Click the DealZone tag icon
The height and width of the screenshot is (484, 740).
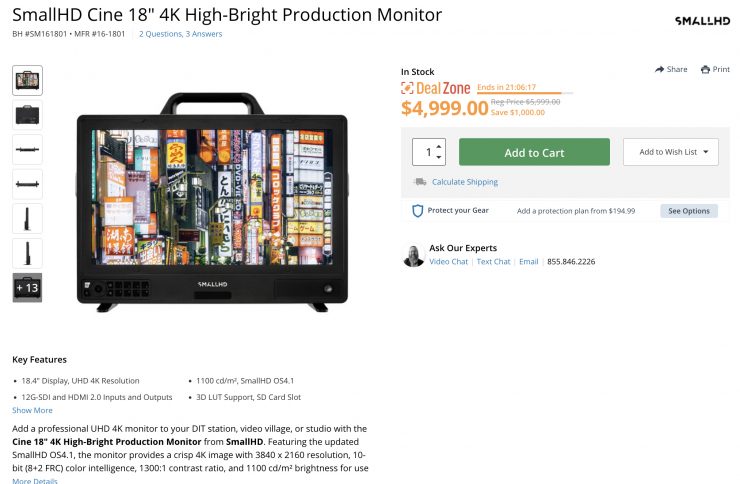(407, 89)
